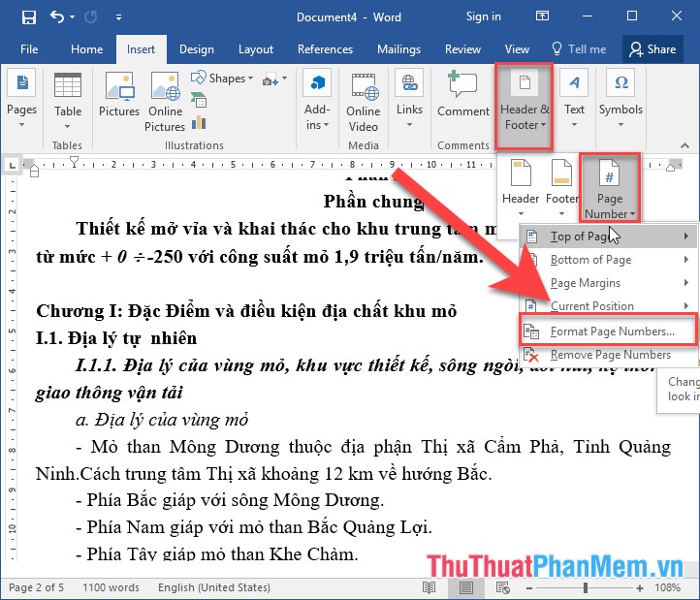This screenshot has height=600, width=700.
Task: Open the Table insert dropdown
Action: click(68, 101)
